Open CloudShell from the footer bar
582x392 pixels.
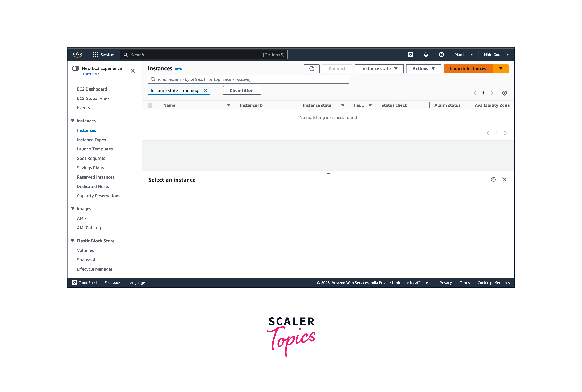[84, 282]
